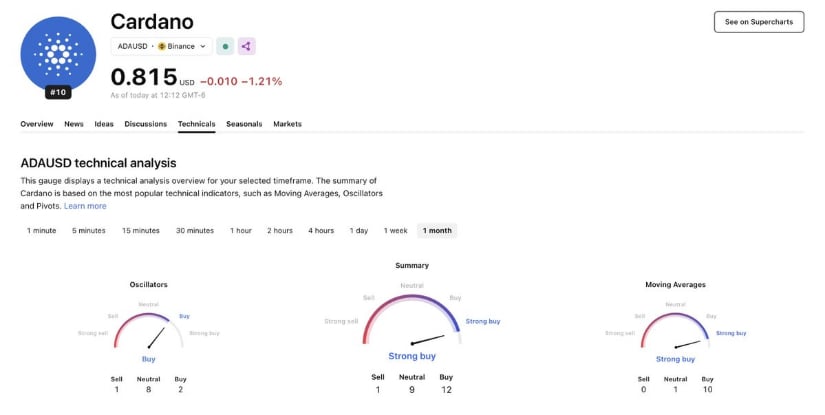Select the 2 hours timeframe
This screenshot has width=825, height=415.
[x=280, y=230]
